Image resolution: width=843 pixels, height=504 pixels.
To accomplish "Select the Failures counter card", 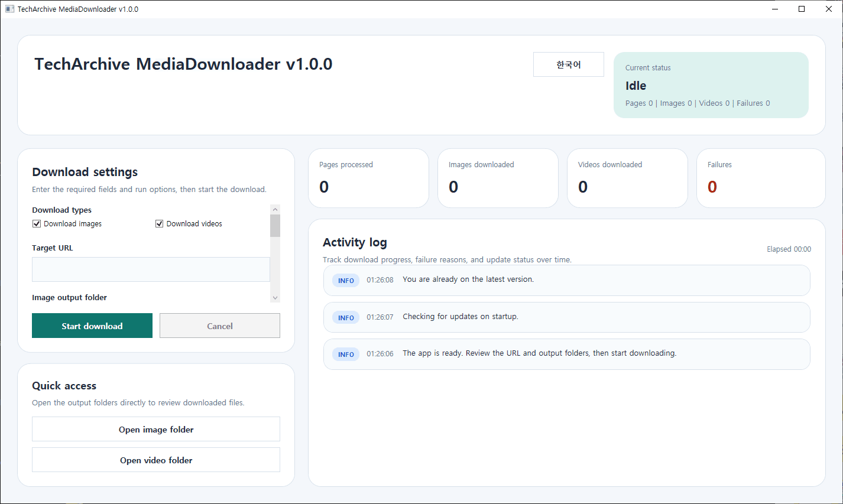I will pos(760,178).
